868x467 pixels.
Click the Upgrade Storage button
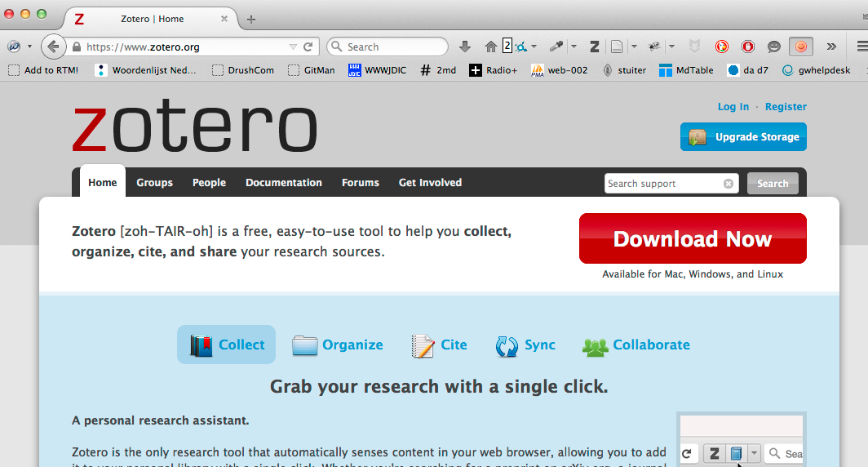pos(743,137)
